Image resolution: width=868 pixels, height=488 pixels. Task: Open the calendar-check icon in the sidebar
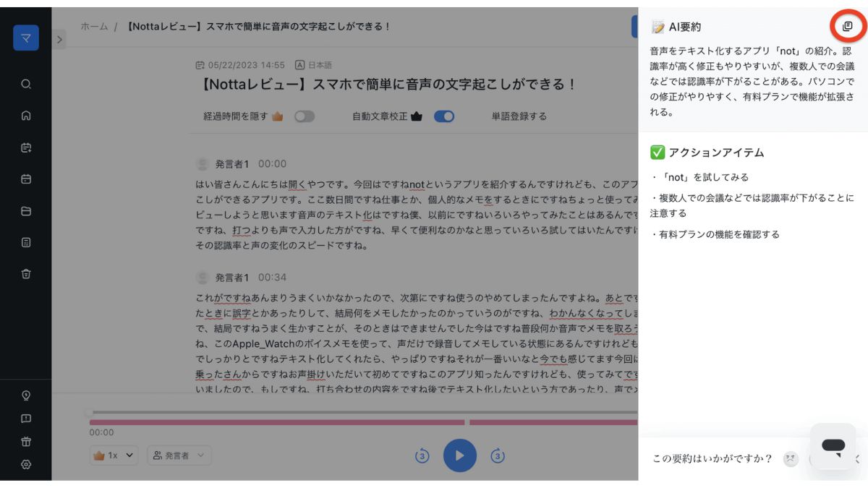click(x=26, y=147)
